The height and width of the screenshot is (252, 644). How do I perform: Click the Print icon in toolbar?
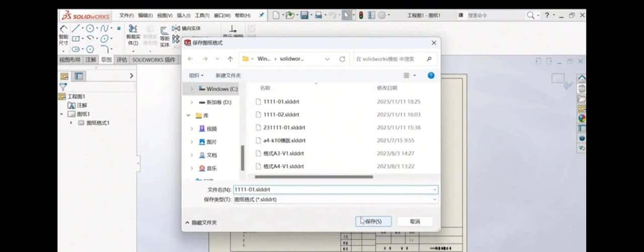[318, 16]
